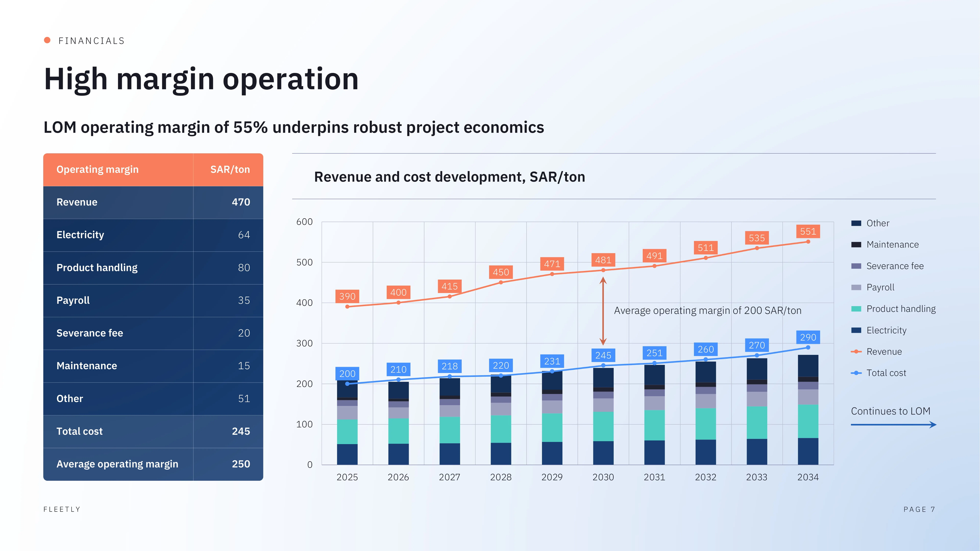This screenshot has width=980, height=551.
Task: Click the Product handling legend swatch
Action: pyautogui.click(x=856, y=309)
